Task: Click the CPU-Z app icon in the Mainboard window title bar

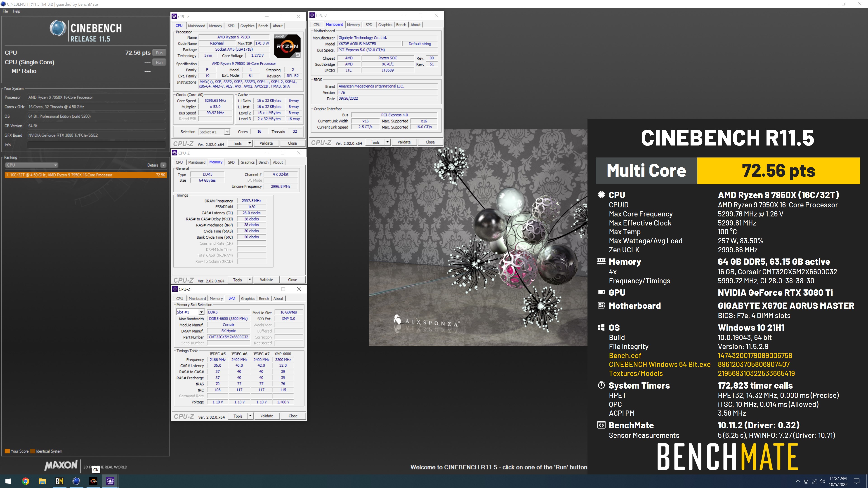Action: pos(312,15)
